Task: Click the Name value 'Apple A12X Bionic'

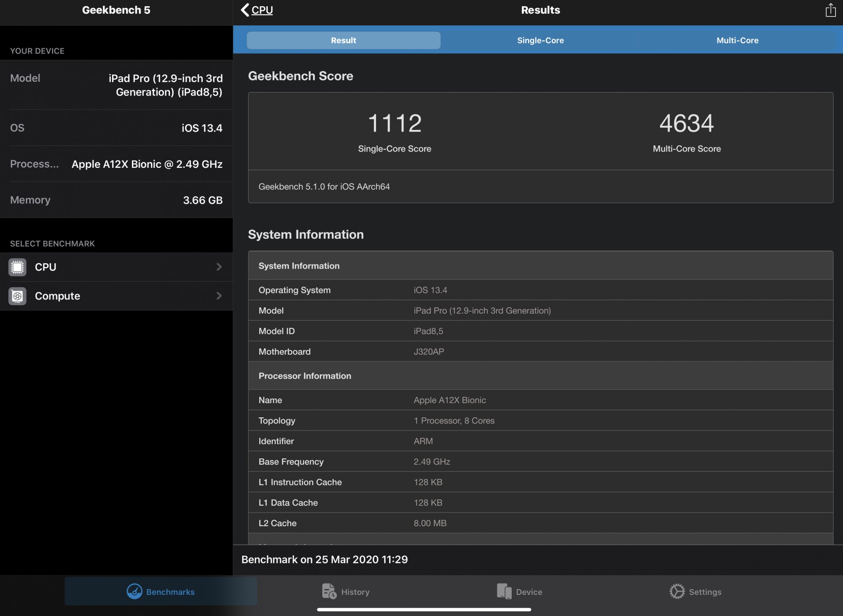Action: click(x=450, y=400)
